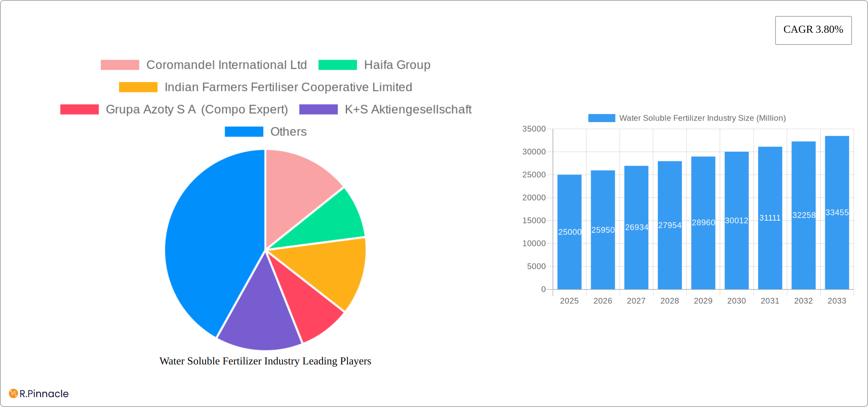Click the Grupa Azoty S A (Compo Expert) label

[197, 110]
